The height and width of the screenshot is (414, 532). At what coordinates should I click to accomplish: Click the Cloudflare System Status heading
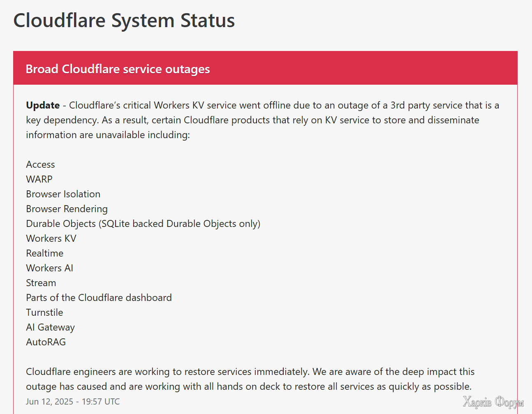click(124, 21)
